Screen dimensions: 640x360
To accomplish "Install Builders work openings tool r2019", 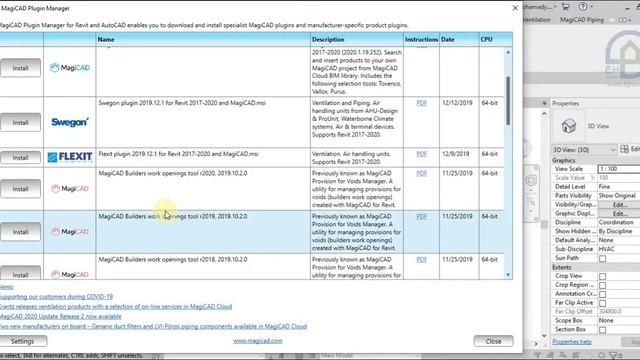I will tap(20, 232).
